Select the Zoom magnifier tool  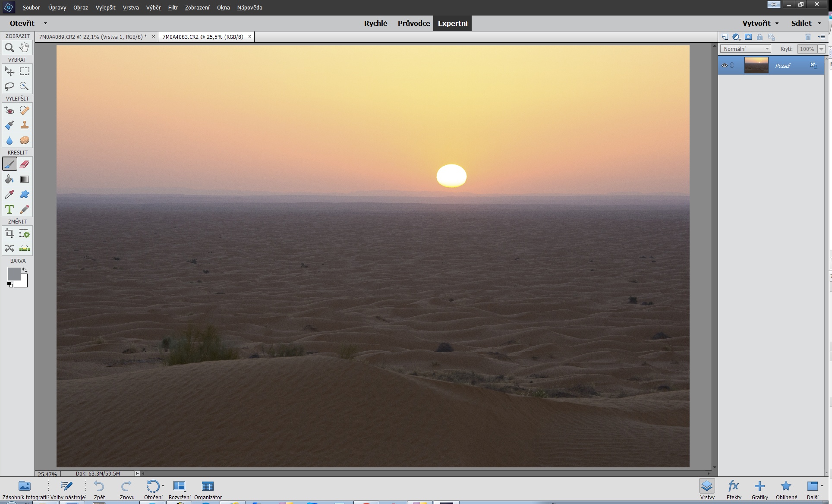tap(9, 48)
